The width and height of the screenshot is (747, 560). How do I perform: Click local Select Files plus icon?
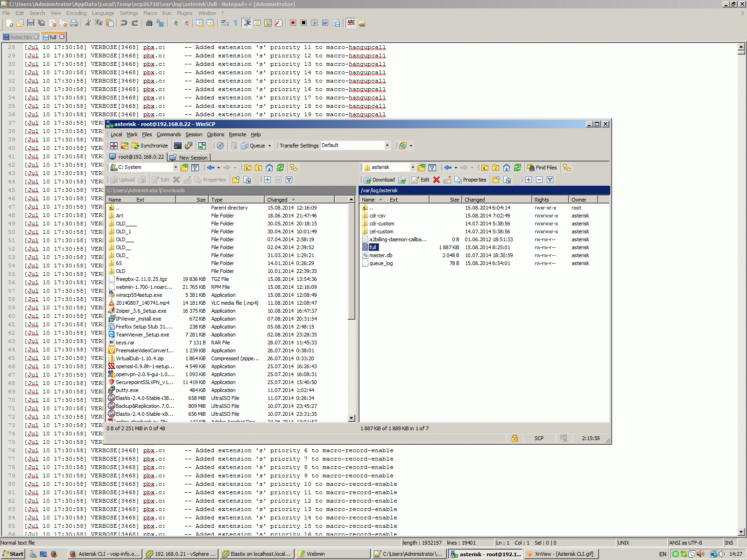point(268,180)
